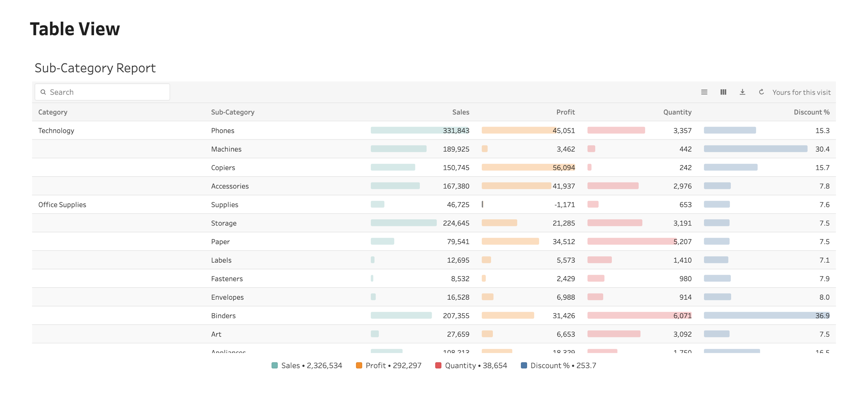
Task: Download the table with the download icon
Action: [742, 92]
